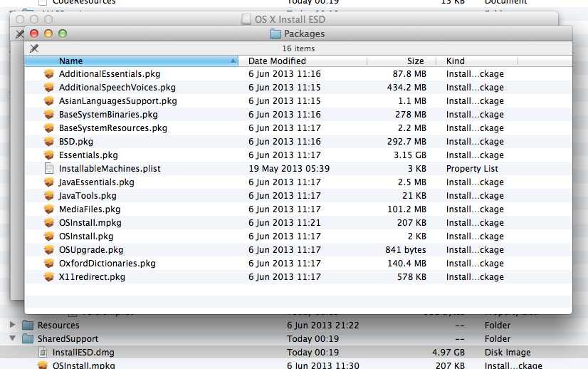Click the 19 May 2013 05:39 date
The image size is (588, 369).
(x=289, y=169)
